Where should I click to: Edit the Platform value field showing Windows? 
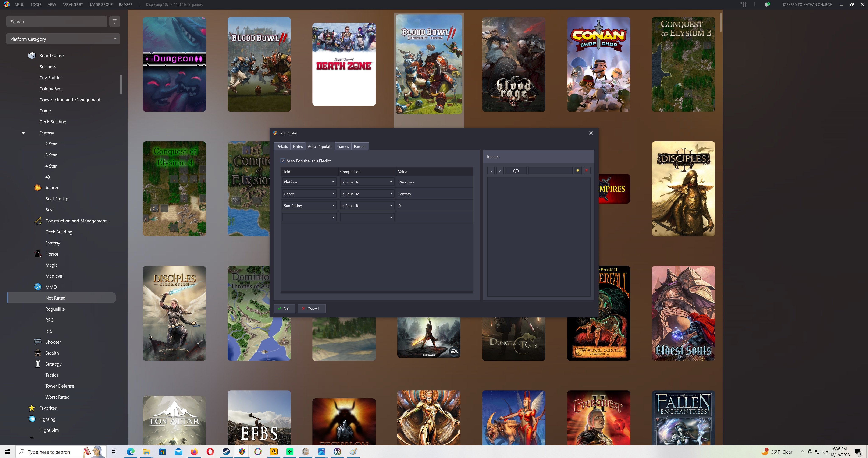pyautogui.click(x=434, y=182)
